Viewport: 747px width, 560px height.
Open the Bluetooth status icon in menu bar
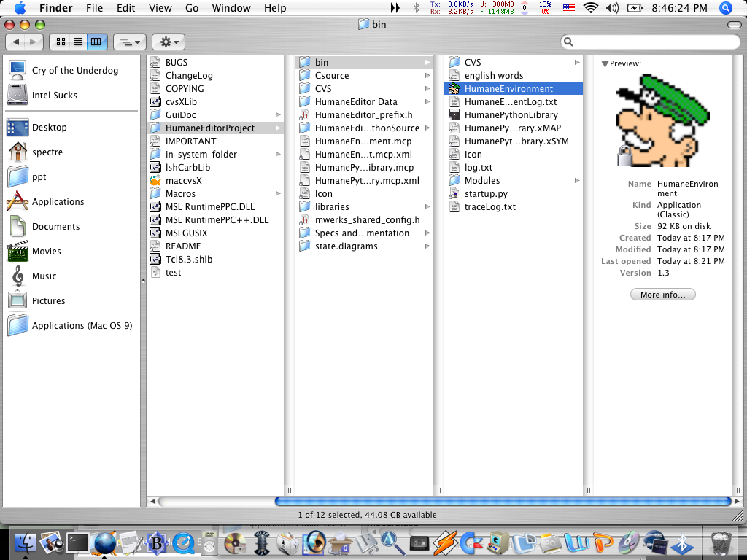(416, 7)
